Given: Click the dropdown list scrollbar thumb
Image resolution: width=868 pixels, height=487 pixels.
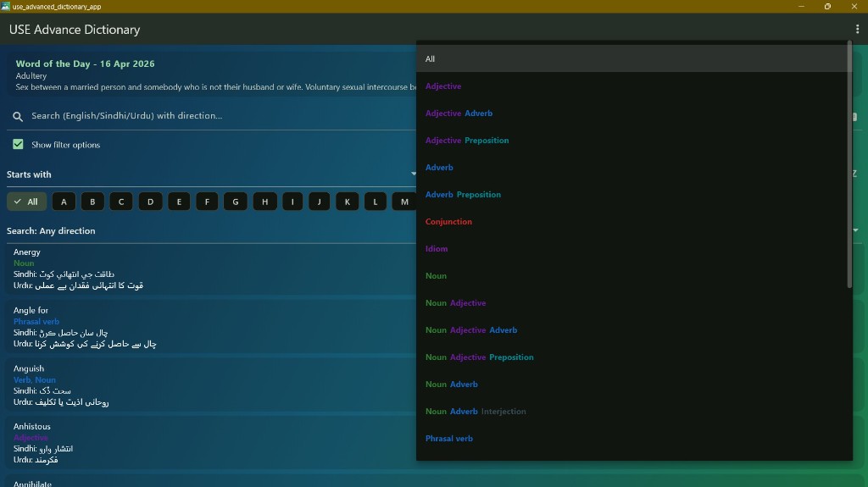Looking at the screenshot, I should 849,163.
